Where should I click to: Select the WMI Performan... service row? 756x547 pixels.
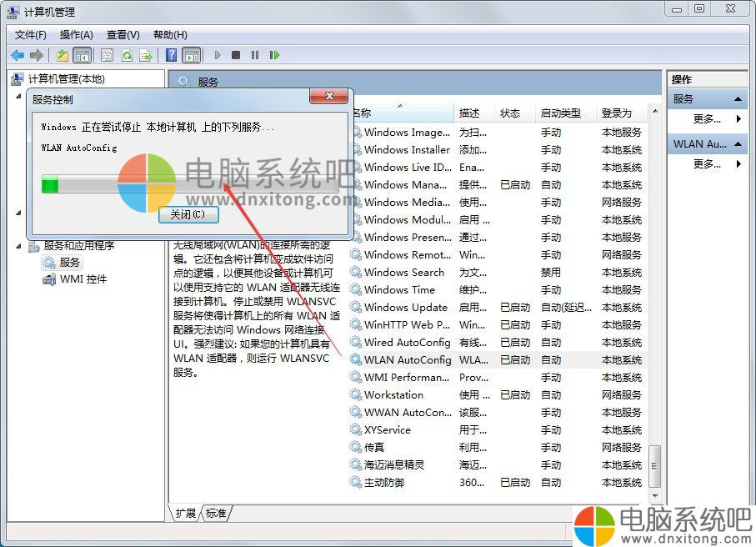[x=498, y=377]
